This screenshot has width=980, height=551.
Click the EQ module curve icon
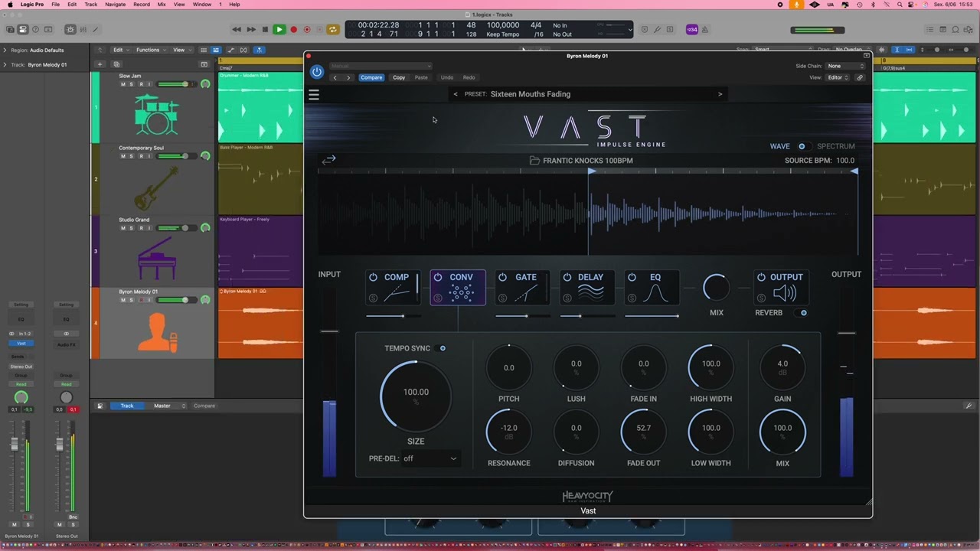click(655, 293)
